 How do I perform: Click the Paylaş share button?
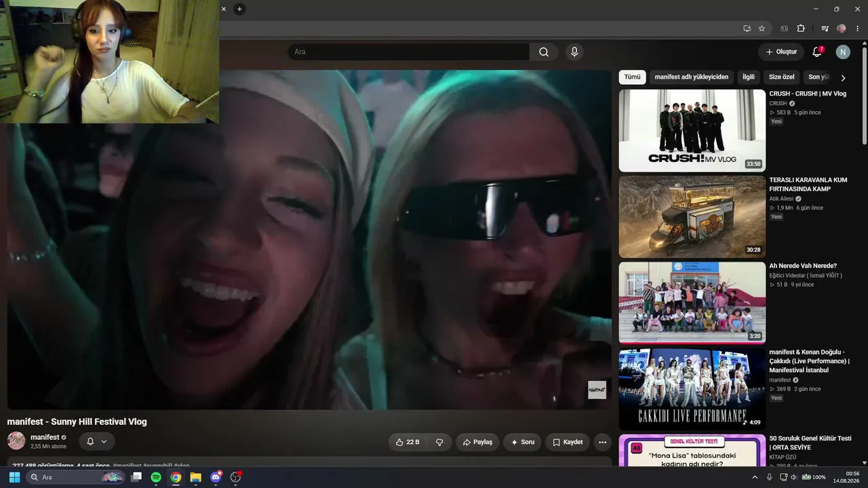point(477,442)
